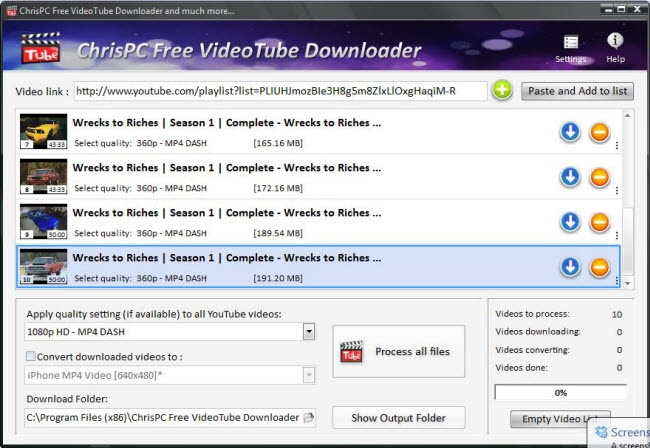Click the Videos to process count

(617, 315)
